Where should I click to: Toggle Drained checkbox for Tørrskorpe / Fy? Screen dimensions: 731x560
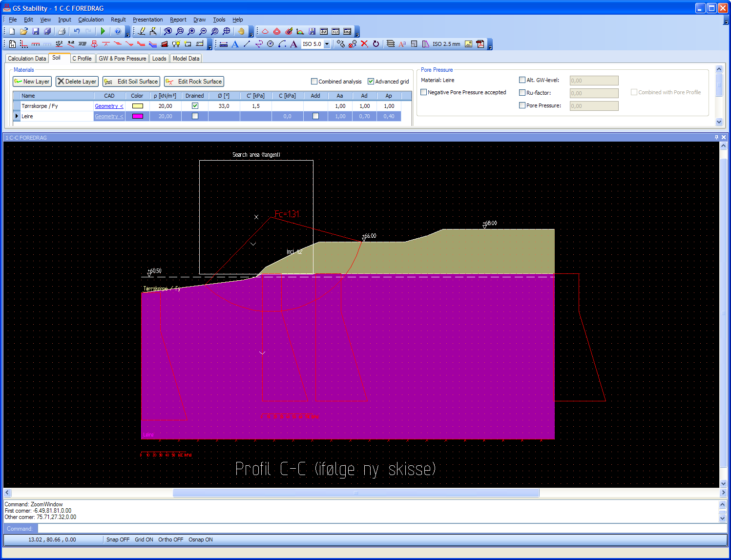[x=195, y=106]
